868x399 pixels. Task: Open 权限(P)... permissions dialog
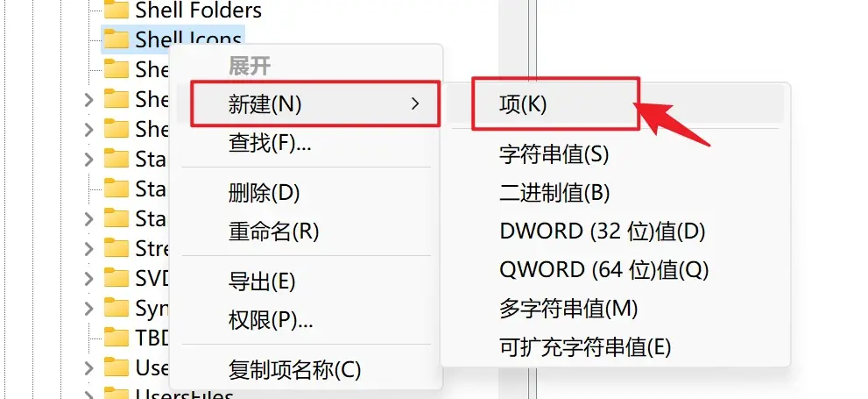[x=272, y=320]
